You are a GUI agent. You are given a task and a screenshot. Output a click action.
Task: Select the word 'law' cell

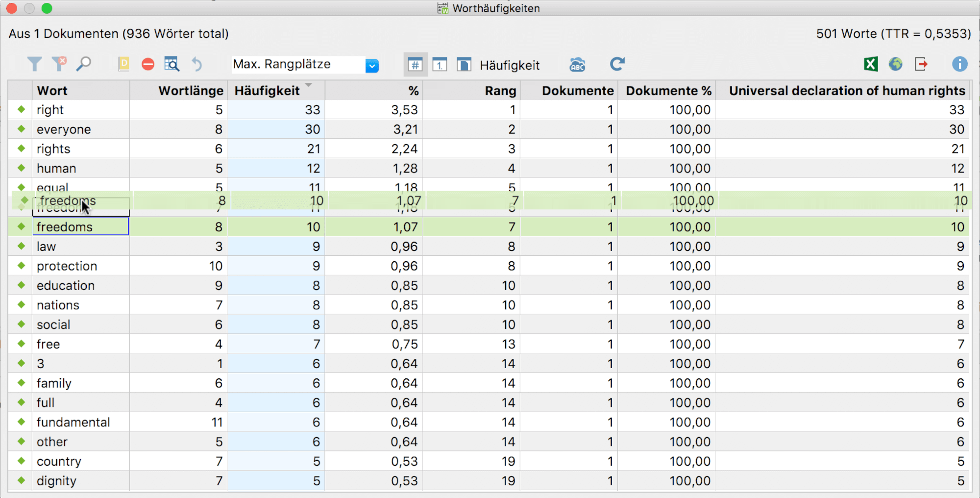[x=81, y=246]
